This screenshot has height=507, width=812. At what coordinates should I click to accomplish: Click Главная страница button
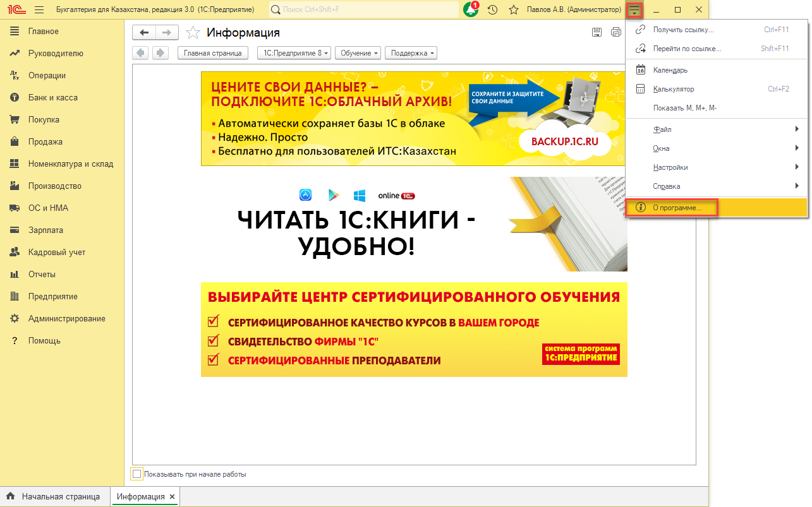pyautogui.click(x=213, y=53)
